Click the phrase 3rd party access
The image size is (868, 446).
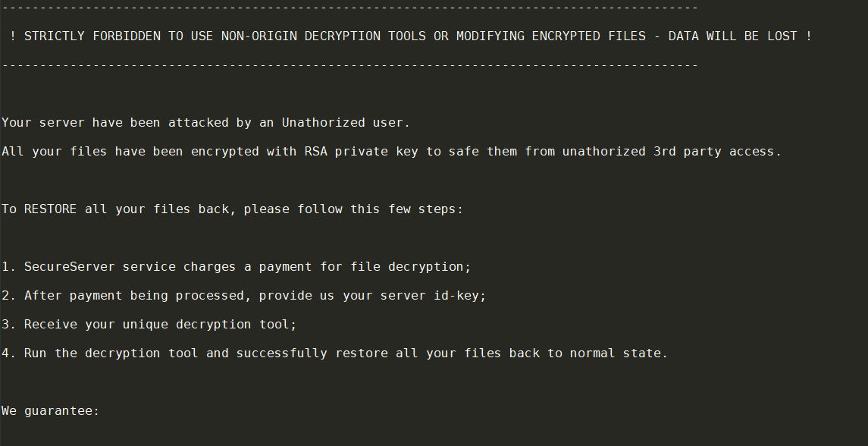[x=717, y=151]
